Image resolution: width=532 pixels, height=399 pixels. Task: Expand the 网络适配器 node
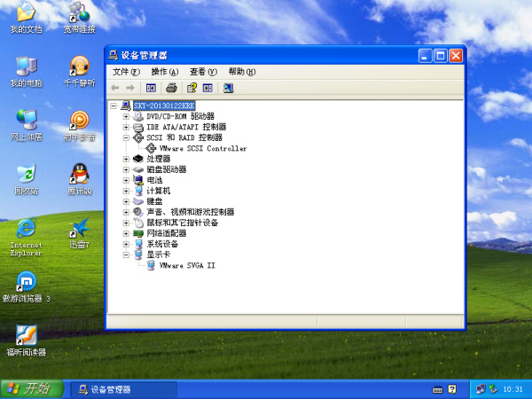point(126,233)
